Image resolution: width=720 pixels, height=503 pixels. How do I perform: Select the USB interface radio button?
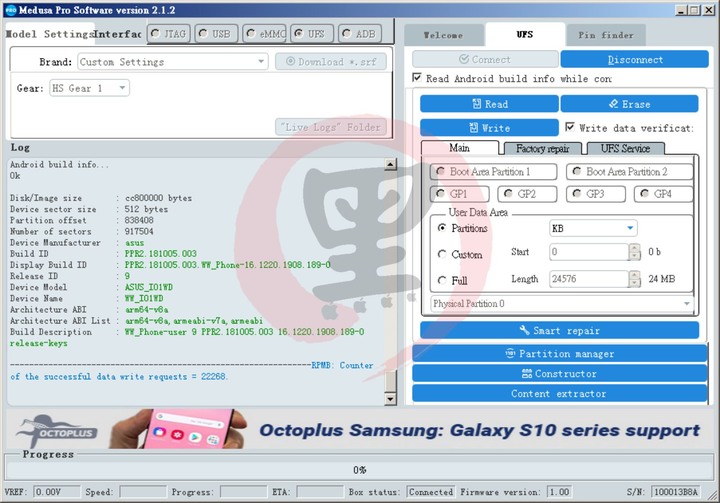point(216,34)
